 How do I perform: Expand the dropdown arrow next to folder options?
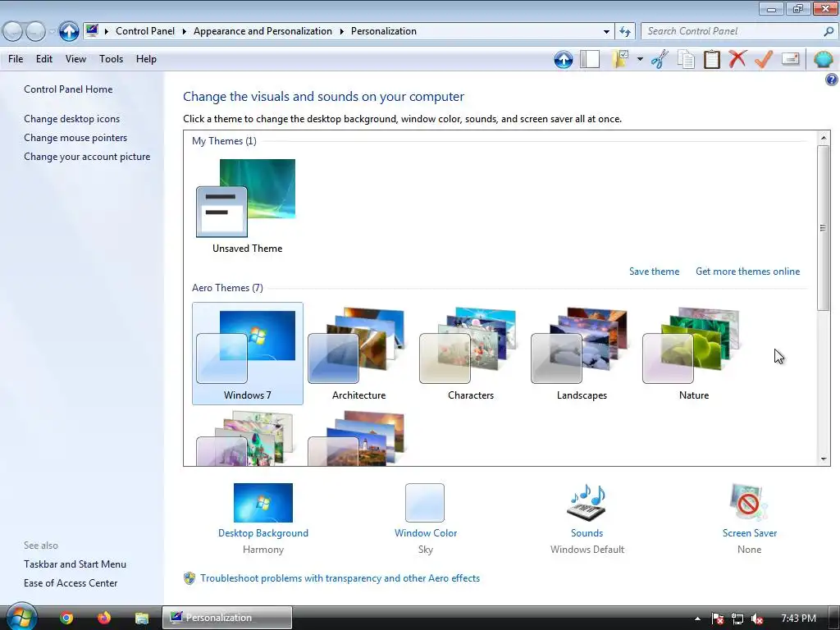[640, 59]
